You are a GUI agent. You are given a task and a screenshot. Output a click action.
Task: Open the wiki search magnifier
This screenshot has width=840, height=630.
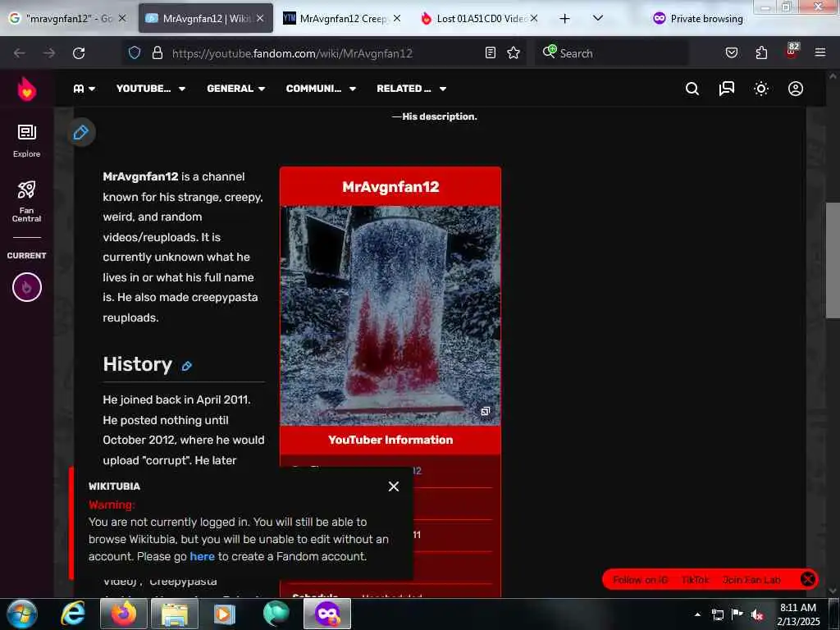click(692, 89)
